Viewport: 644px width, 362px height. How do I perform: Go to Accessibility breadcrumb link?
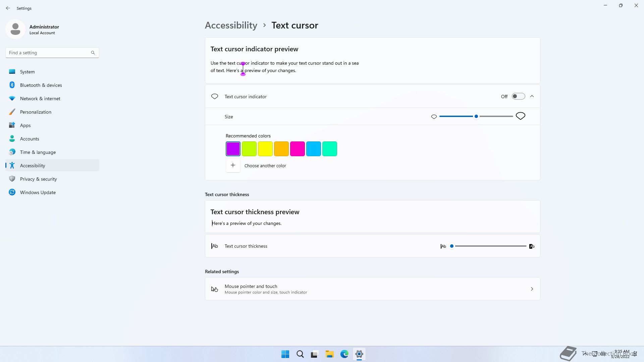(x=231, y=25)
